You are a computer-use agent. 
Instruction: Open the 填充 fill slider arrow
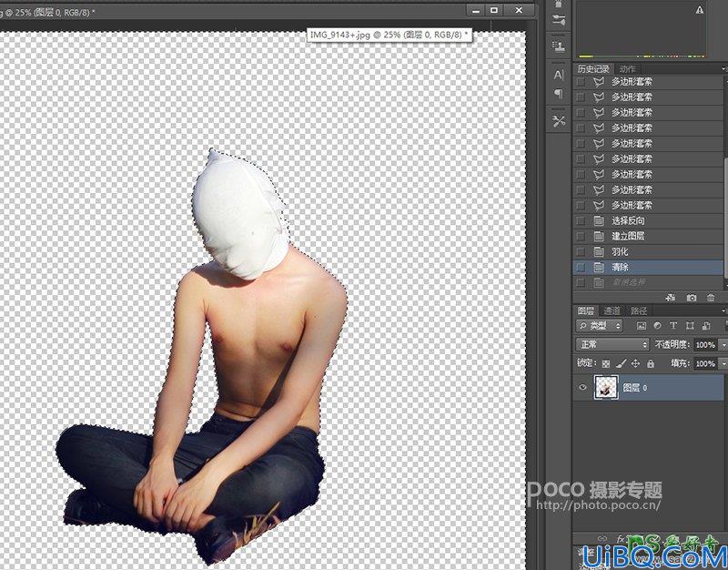[x=723, y=363]
